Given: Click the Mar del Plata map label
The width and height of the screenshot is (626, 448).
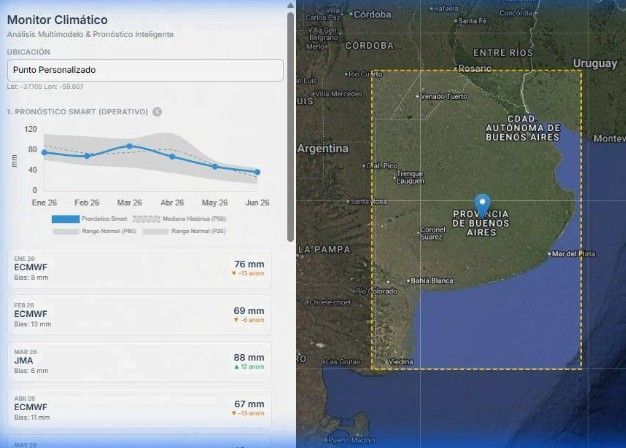Looking at the screenshot, I should click(x=573, y=254).
